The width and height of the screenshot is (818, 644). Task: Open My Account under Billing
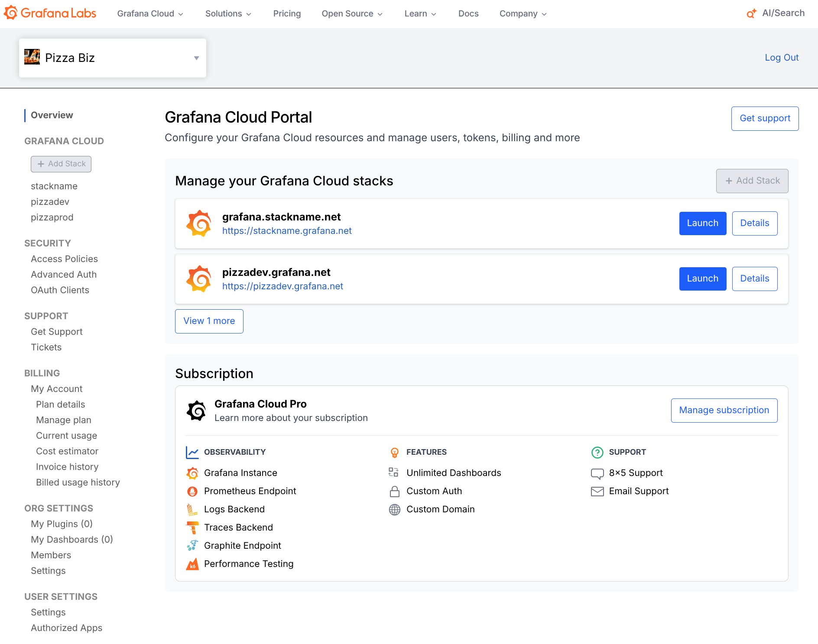[56, 389]
